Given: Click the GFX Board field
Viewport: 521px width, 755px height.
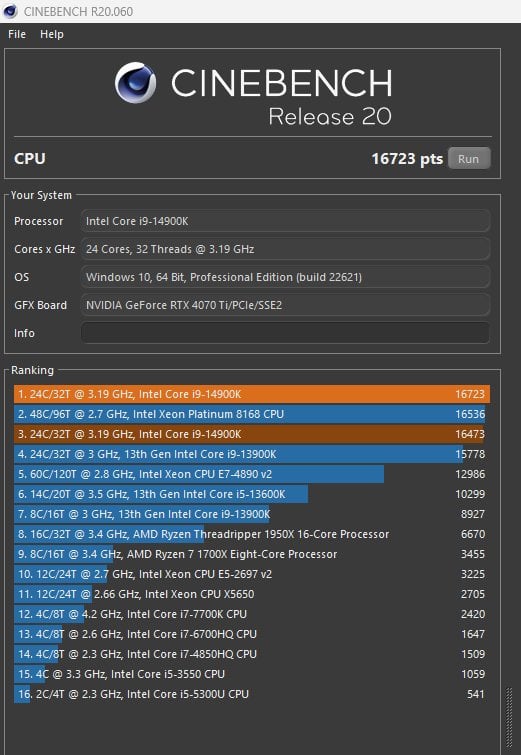Looking at the screenshot, I should [x=286, y=305].
